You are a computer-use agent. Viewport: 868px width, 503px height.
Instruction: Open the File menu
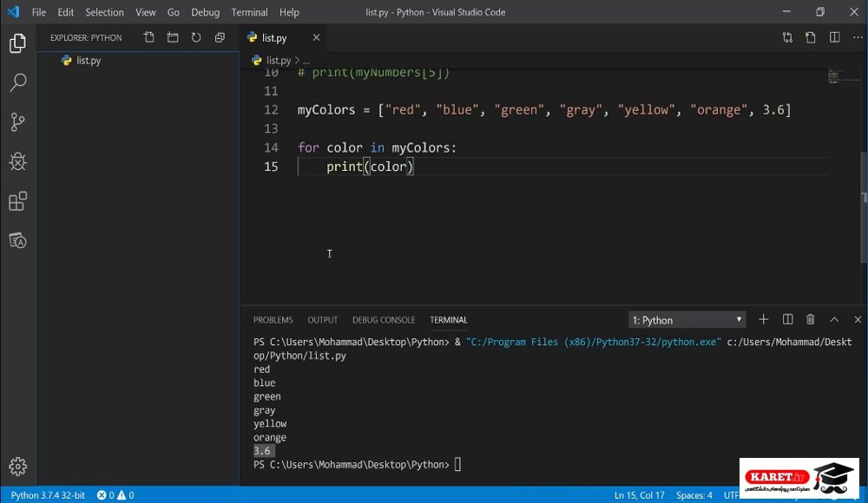tap(39, 12)
